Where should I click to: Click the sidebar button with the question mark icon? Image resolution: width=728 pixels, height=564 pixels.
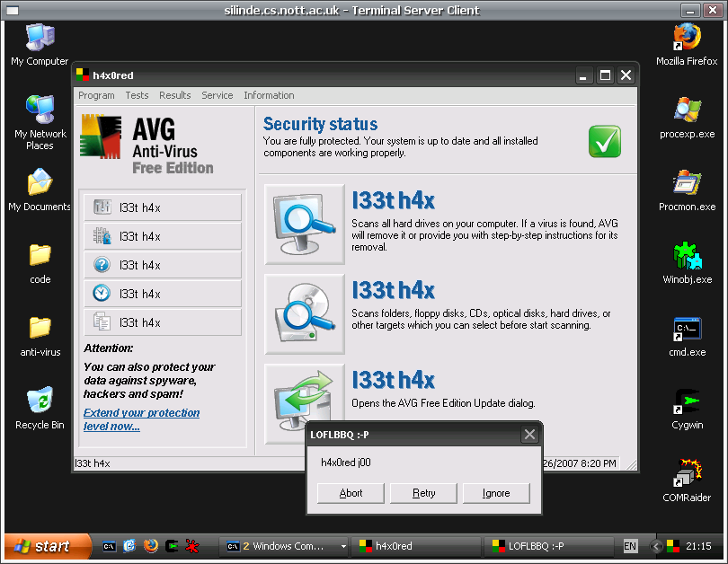coord(163,265)
